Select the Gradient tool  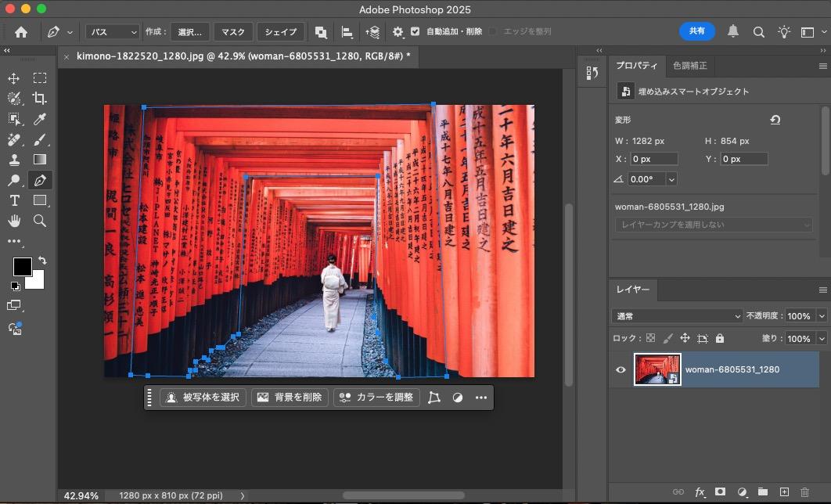click(x=40, y=160)
